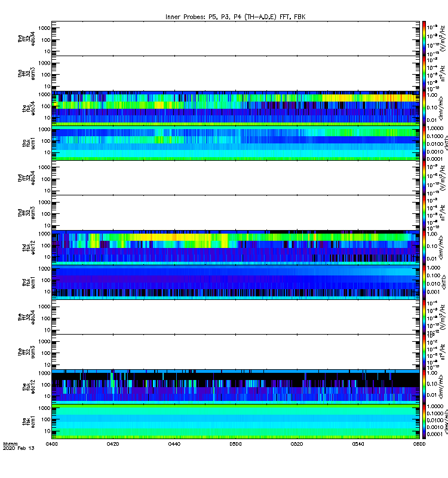Select the the fff 32 edc34 panel label

[x=26, y=317]
